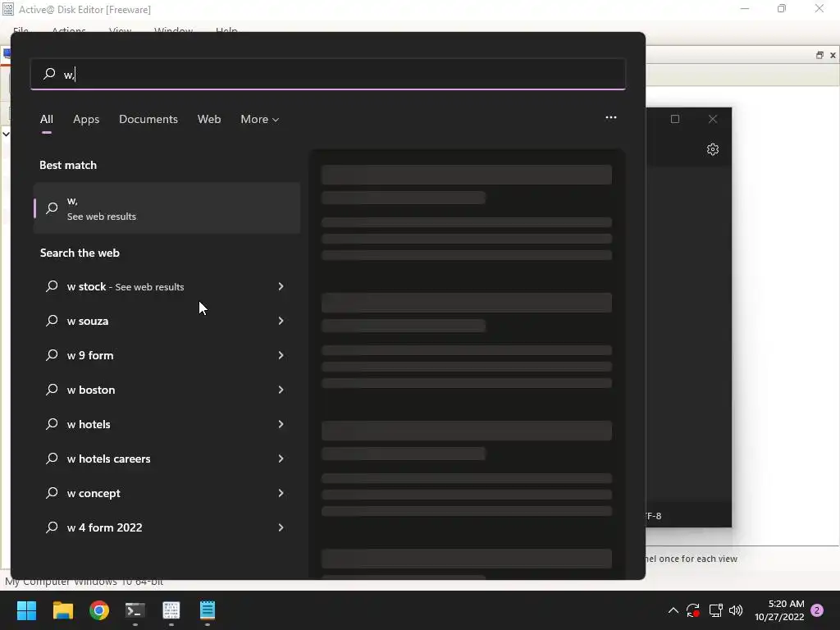840x630 pixels.
Task: Minimize the Active@ Disk Editor window
Action: point(745,8)
